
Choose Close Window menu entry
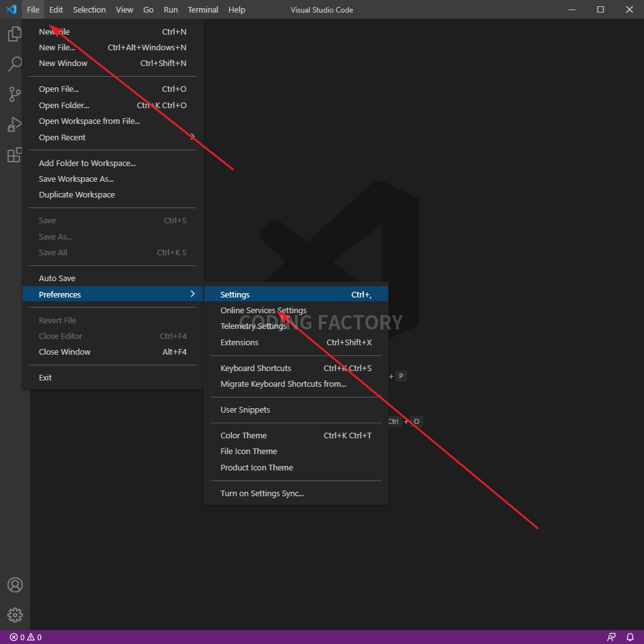pos(113,352)
